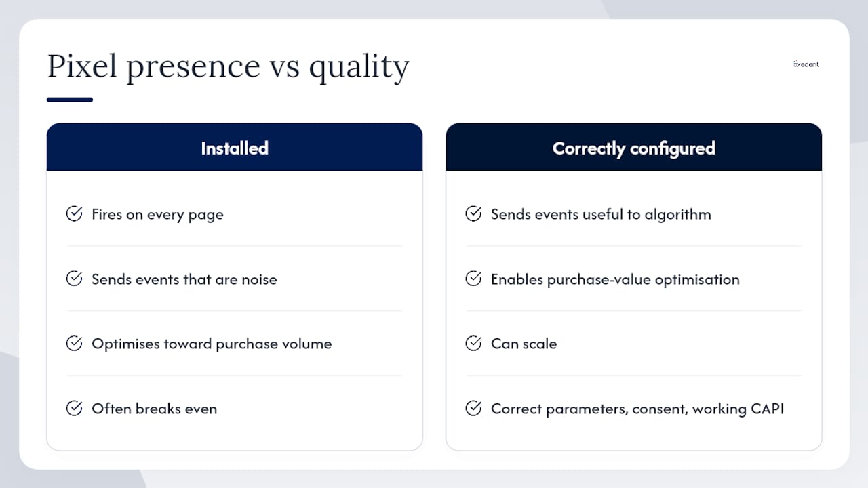Viewport: 868px width, 488px height.
Task: Click the checkmark icon next to 'Sends events that are noise'
Action: coord(74,279)
